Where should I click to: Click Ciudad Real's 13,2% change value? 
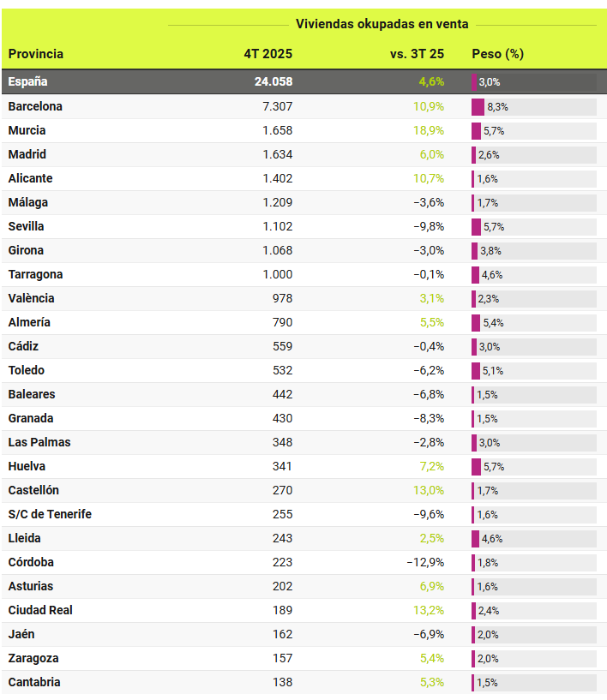pos(428,611)
